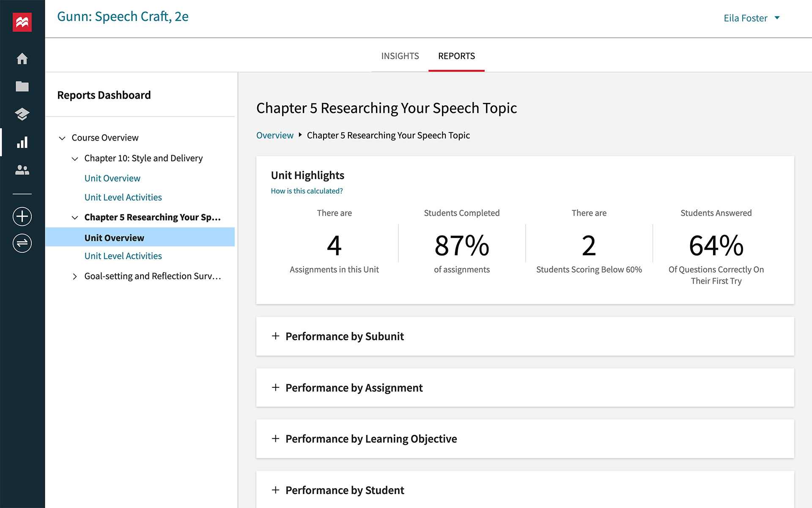Image resolution: width=812 pixels, height=508 pixels.
Task: Click the layers/stack icon in sidebar
Action: pos(22,114)
